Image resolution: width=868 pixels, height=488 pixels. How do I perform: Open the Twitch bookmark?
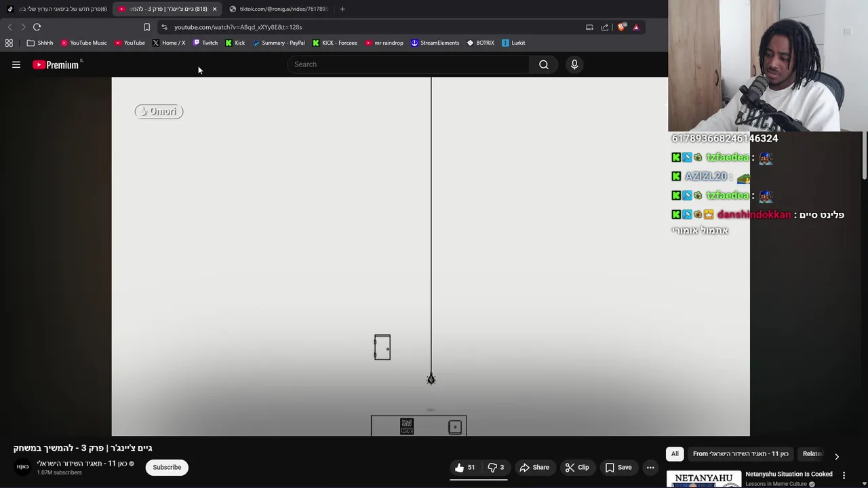tap(205, 43)
